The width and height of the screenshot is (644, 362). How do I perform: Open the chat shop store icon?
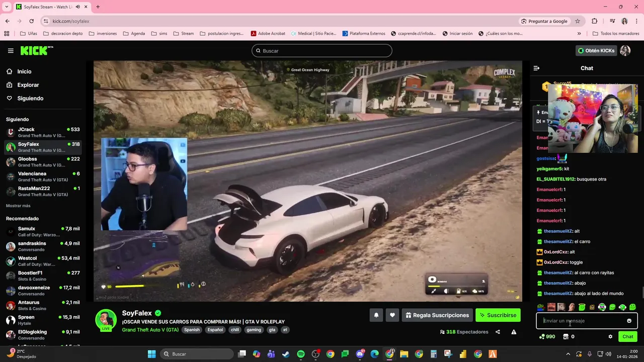[566, 337]
